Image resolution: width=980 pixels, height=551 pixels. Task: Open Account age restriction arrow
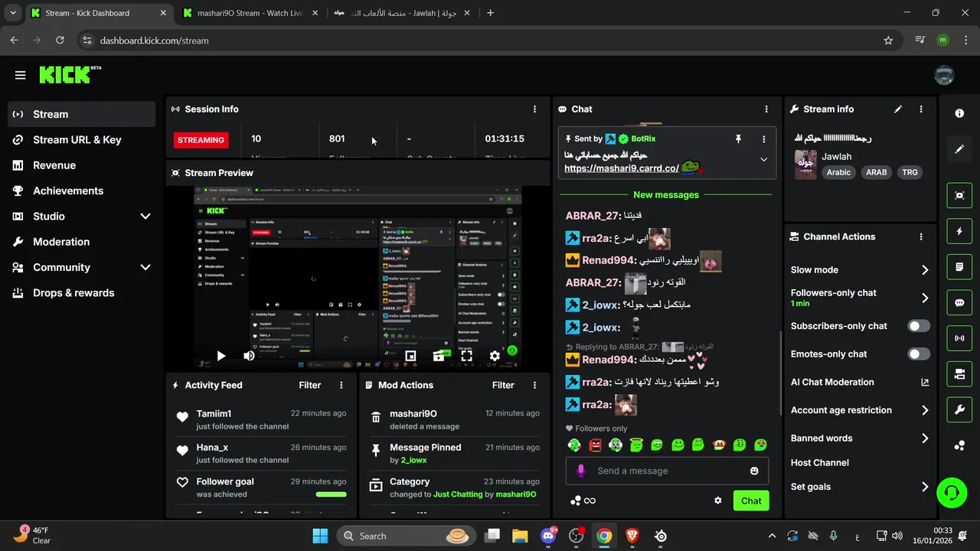point(925,410)
